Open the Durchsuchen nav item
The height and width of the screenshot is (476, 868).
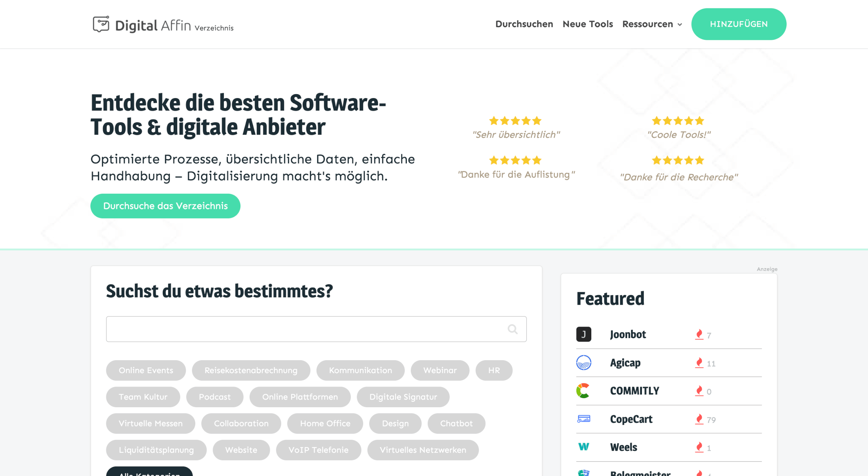[524, 24]
